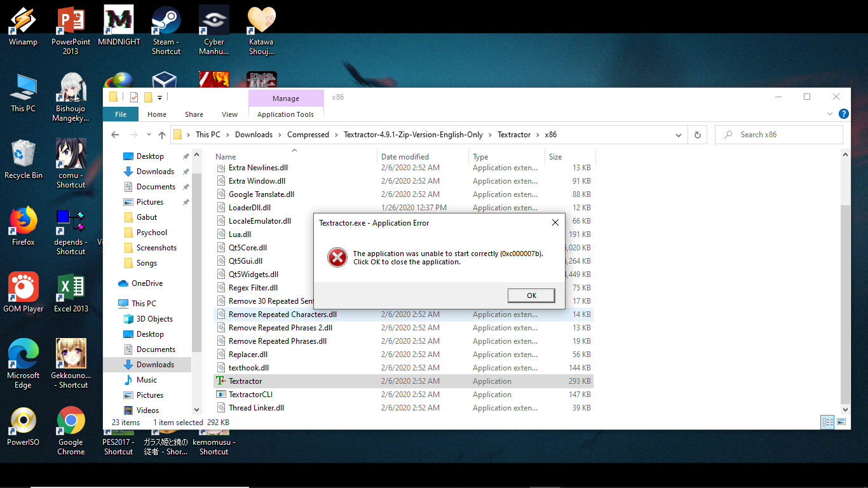Viewport: 868px width, 488px height.
Task: Click the Refresh button in address bar
Action: tap(698, 135)
